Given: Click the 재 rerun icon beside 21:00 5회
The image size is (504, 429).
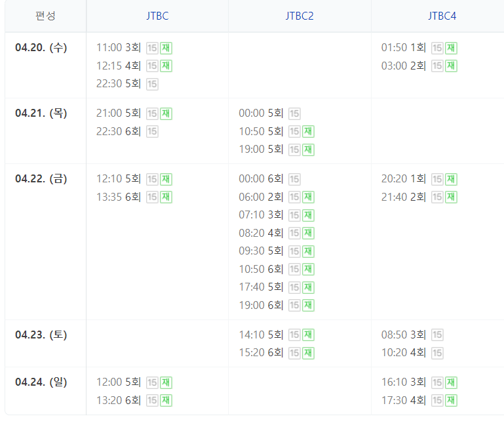Looking at the screenshot, I should (x=166, y=114).
